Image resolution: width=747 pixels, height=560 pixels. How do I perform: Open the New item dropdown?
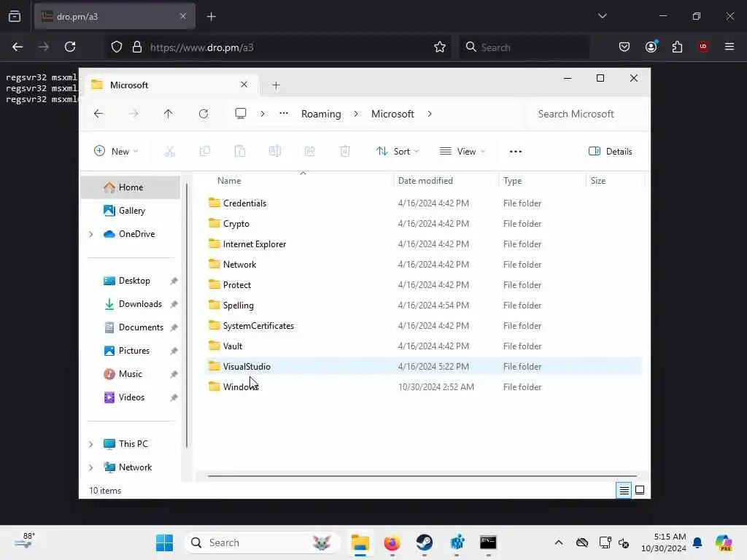[x=116, y=152]
